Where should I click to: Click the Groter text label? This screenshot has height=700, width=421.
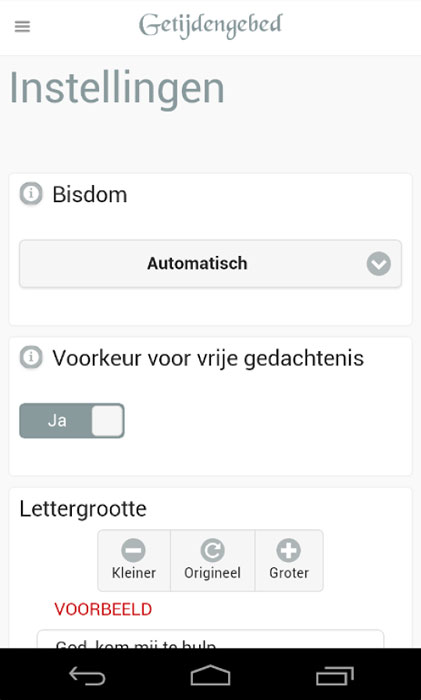289,573
